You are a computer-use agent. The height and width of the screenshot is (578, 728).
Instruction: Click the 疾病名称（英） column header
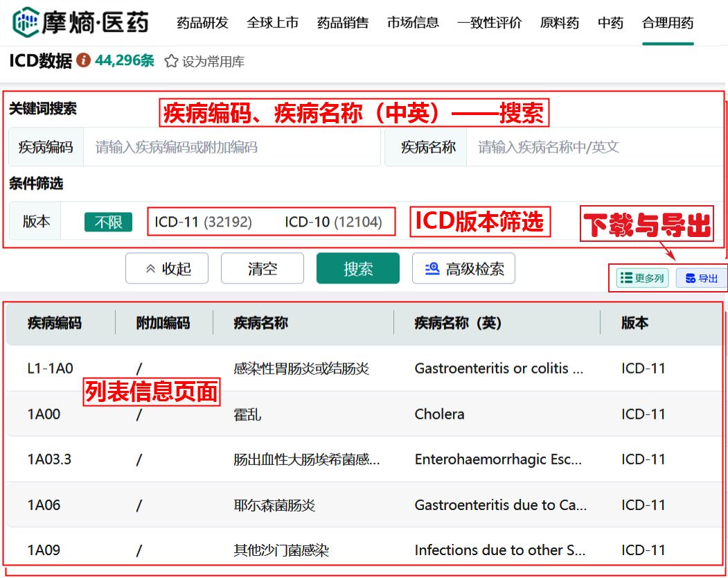458,323
